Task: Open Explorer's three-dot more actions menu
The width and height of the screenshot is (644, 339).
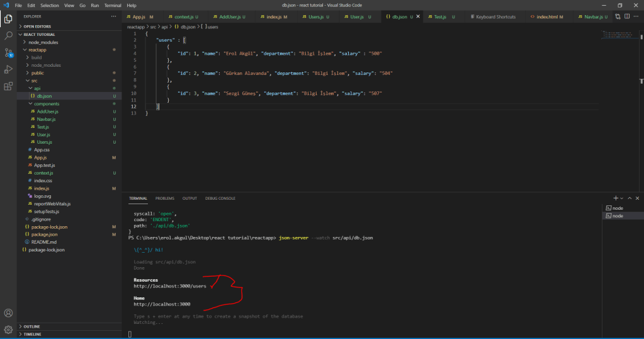Action: pos(113,16)
